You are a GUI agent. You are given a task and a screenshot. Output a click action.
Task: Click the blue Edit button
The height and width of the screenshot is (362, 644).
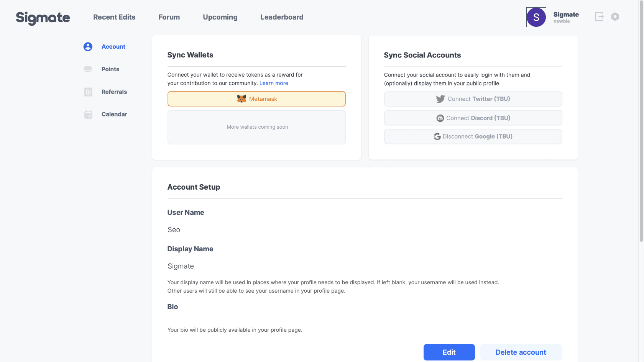pos(449,352)
